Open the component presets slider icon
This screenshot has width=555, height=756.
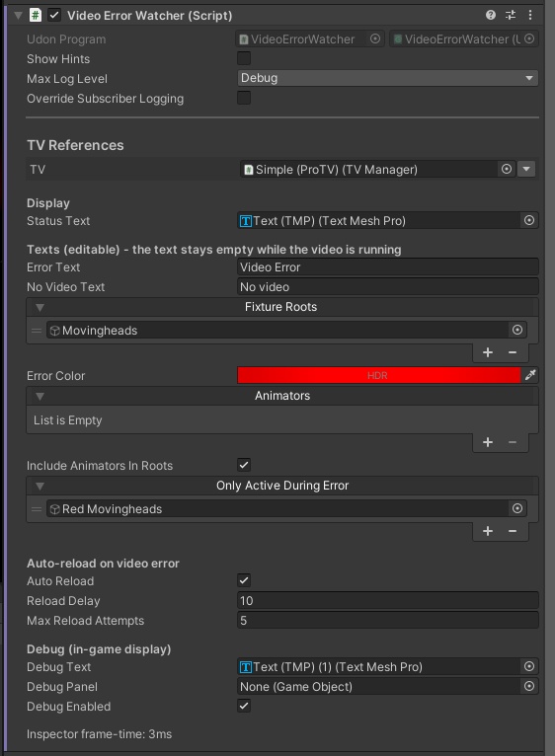coord(511,15)
